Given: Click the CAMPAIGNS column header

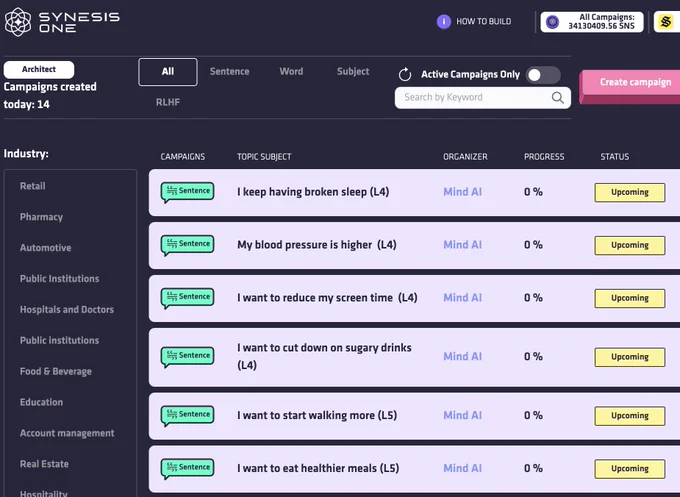Looking at the screenshot, I should pos(183,157).
